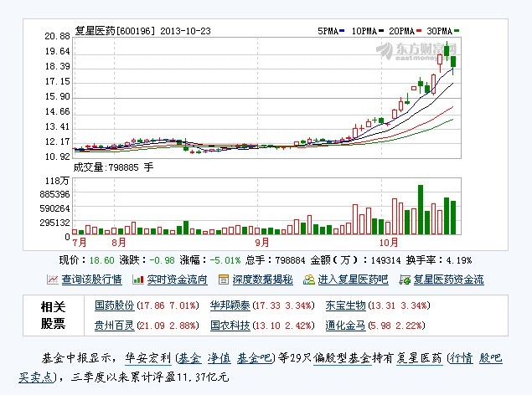Open the 查询该股行情 link

click(91, 280)
